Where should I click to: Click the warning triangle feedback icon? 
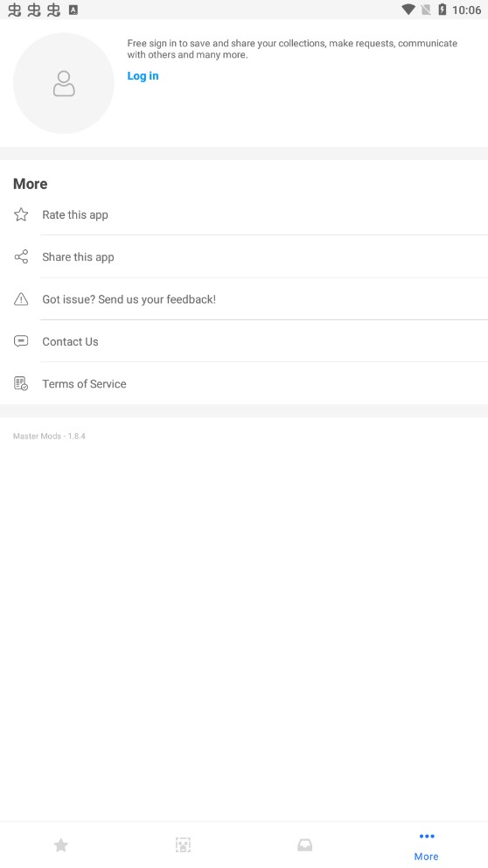[x=21, y=299]
